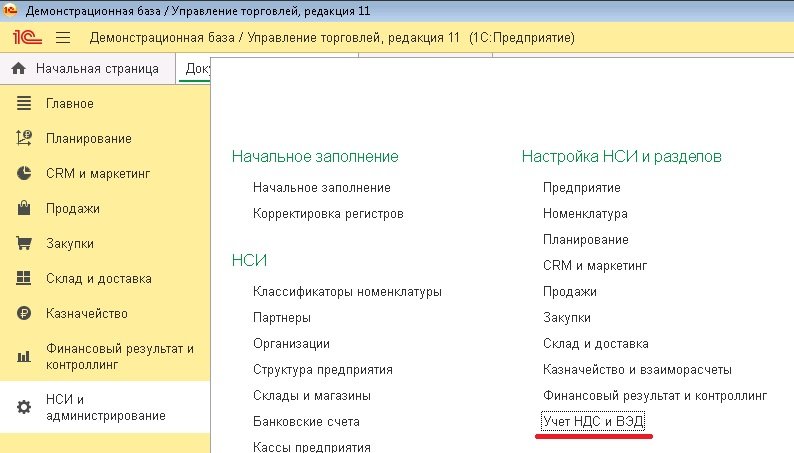Open the Предприятие settings link
The height and width of the screenshot is (453, 794).
coord(582,188)
